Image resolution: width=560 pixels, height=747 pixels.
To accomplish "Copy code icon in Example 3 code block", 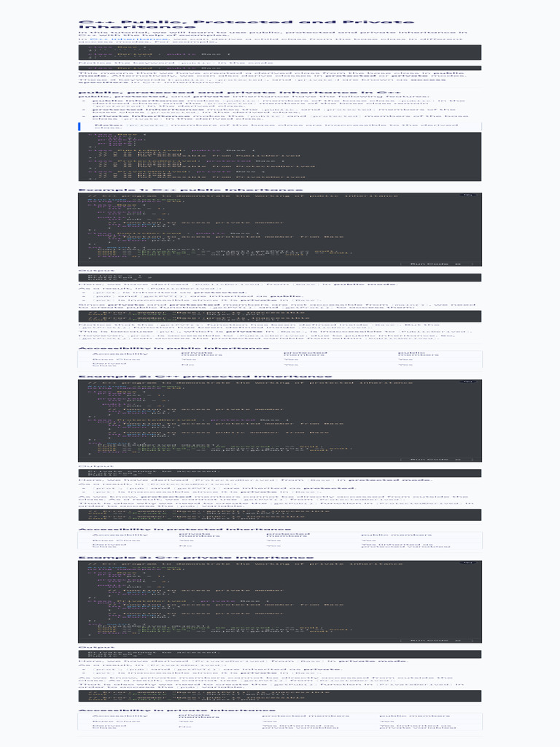I will [x=467, y=562].
